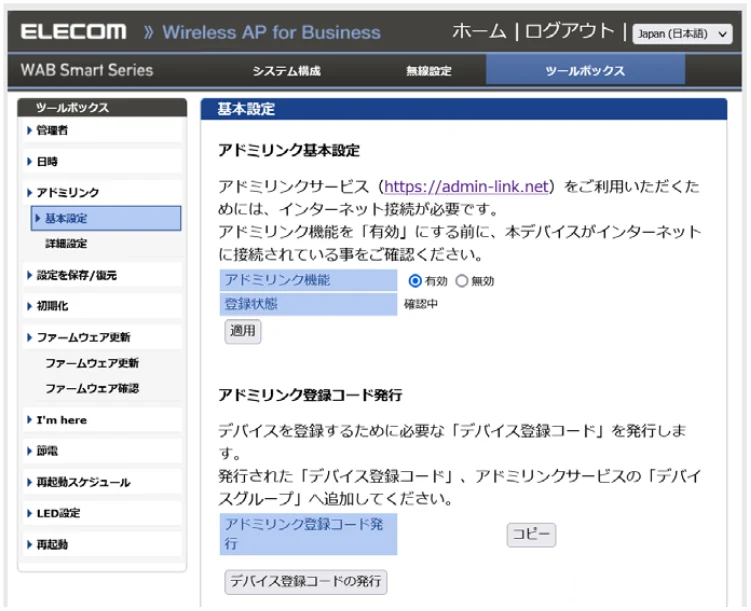Screen dimensions: 751x611
Task: Click the ツールボックス sidebar header
Action: [x=102, y=107]
